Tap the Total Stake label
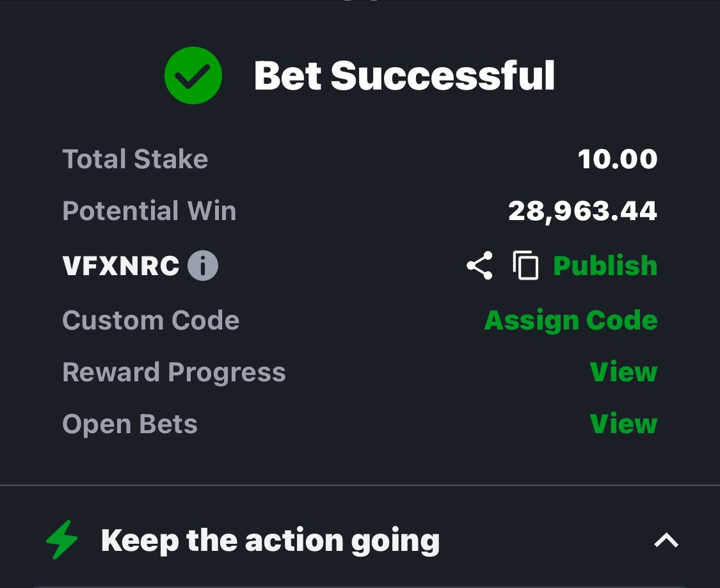The height and width of the screenshot is (588, 720). pos(135,159)
